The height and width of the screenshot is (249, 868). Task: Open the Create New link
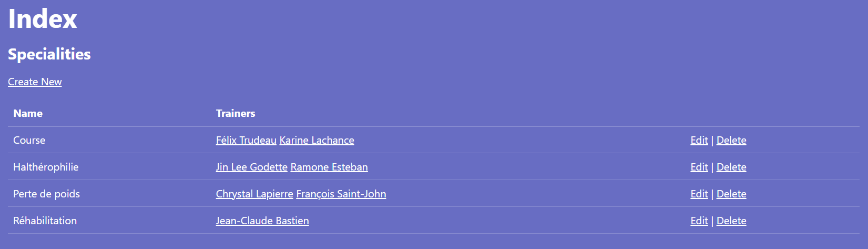35,82
